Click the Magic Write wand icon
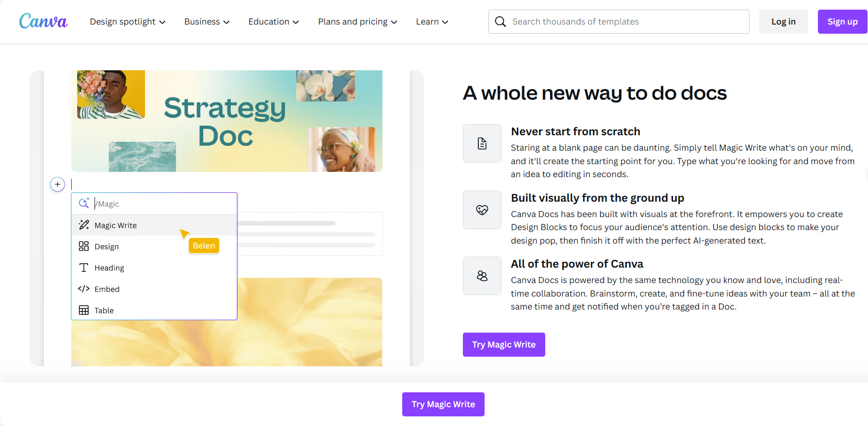868x426 pixels. tap(84, 225)
